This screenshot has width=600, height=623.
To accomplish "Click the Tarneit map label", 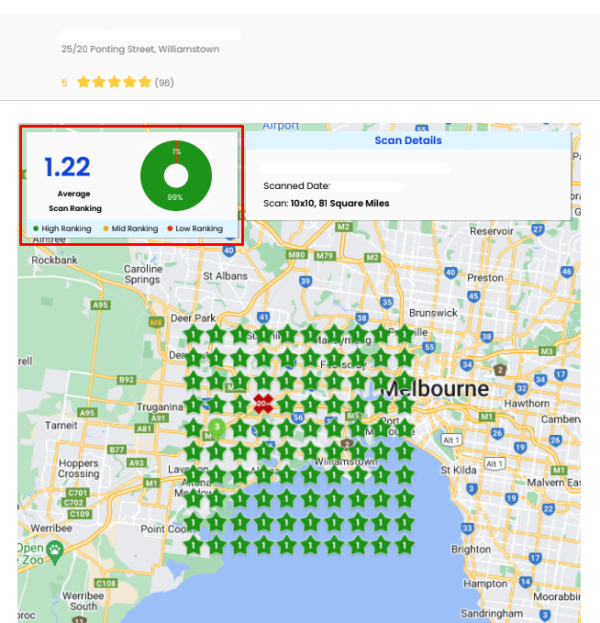I will 61,426.
